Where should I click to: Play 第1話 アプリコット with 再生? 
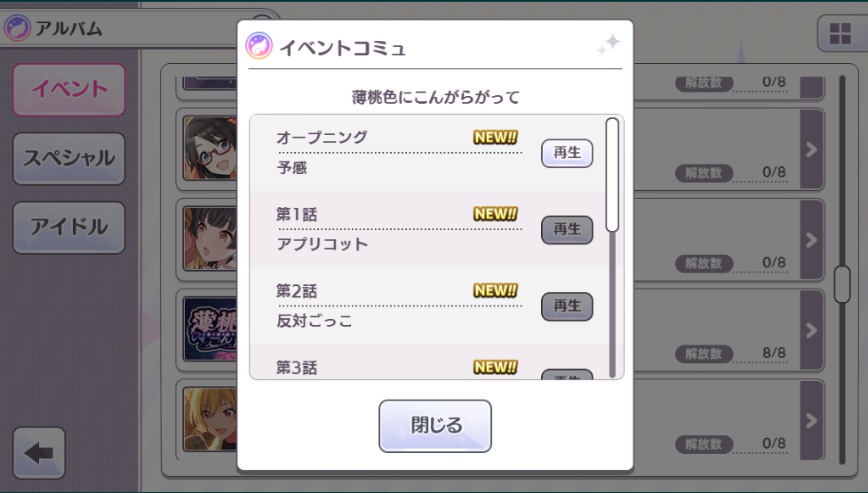point(567,230)
